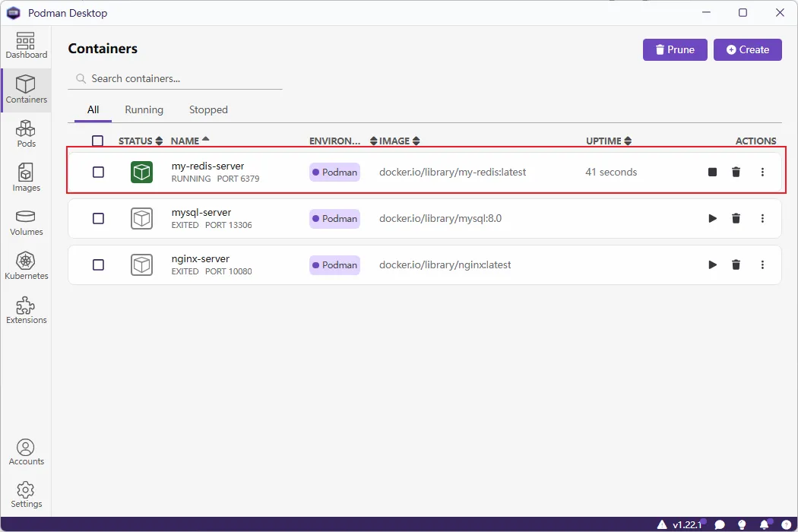Delete the my-redis-server container
Screen dimensions: 798x532
tap(736, 173)
